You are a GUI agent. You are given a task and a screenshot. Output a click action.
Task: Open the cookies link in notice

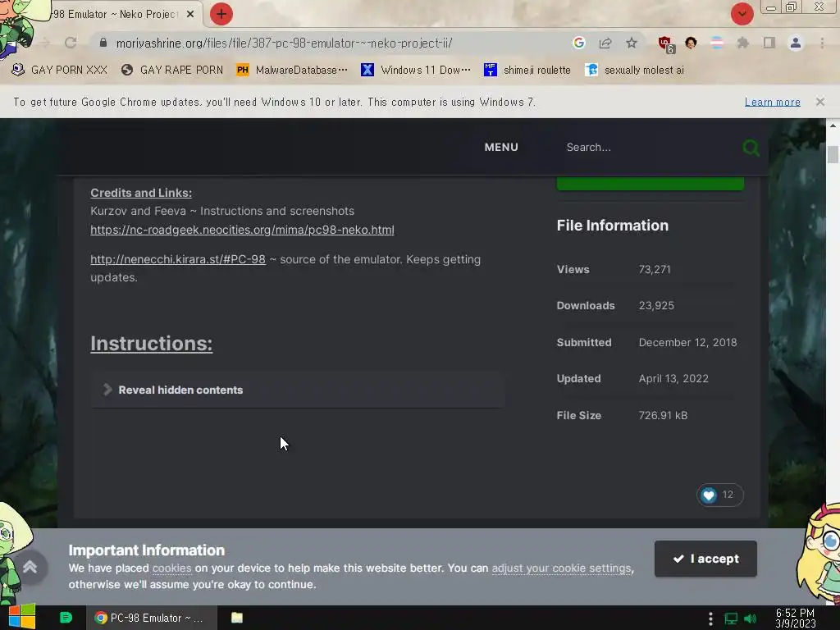pos(171,568)
